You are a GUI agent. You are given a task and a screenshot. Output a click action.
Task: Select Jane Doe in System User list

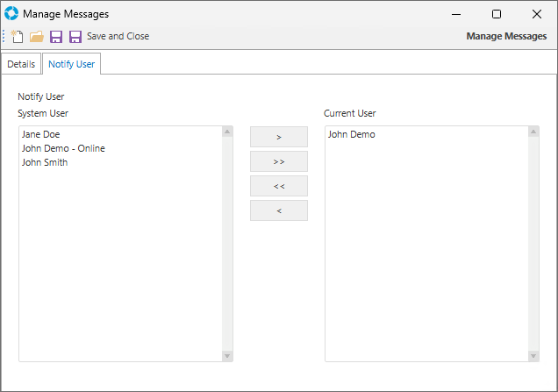click(x=41, y=134)
